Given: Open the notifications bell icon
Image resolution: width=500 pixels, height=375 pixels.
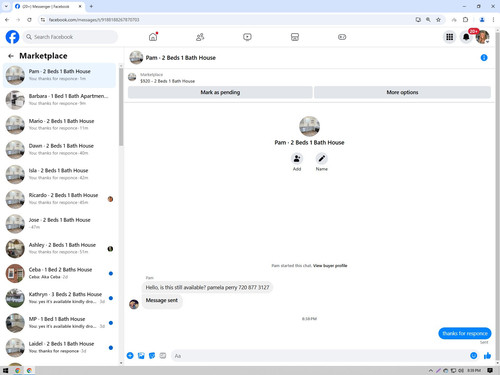Looking at the screenshot, I should pyautogui.click(x=466, y=37).
